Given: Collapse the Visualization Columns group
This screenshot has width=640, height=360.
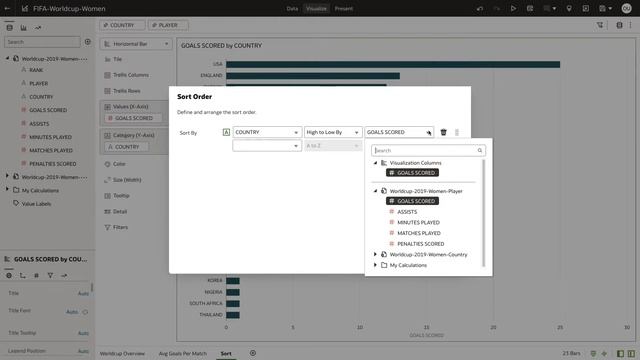Looking at the screenshot, I should click(376, 163).
